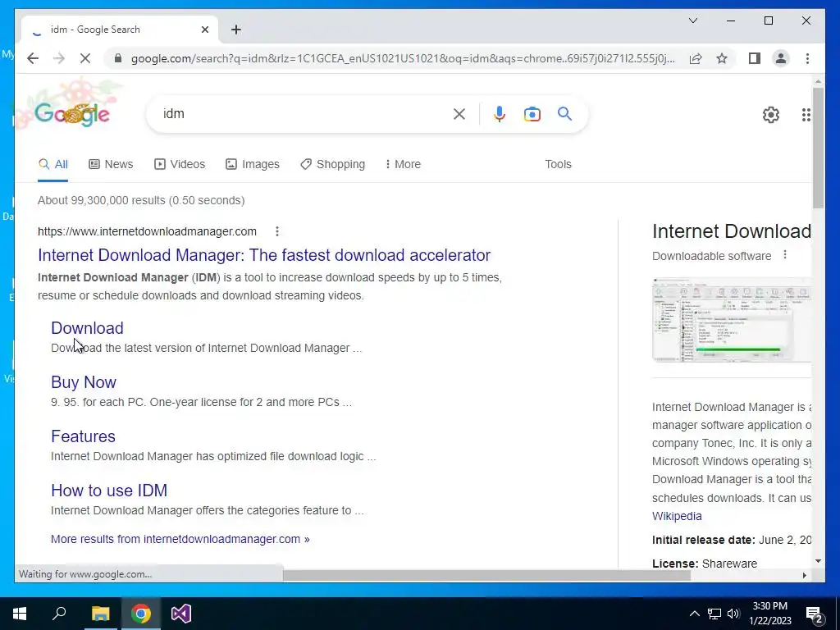Show more results from internetdownloadmanager.com

tap(180, 539)
